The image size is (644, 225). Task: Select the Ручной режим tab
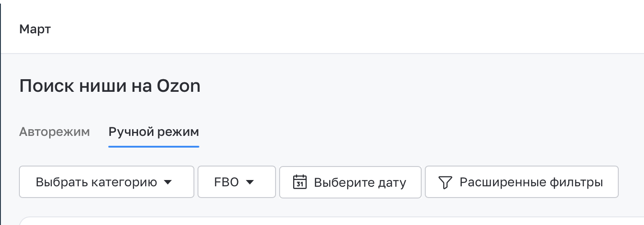tap(154, 132)
